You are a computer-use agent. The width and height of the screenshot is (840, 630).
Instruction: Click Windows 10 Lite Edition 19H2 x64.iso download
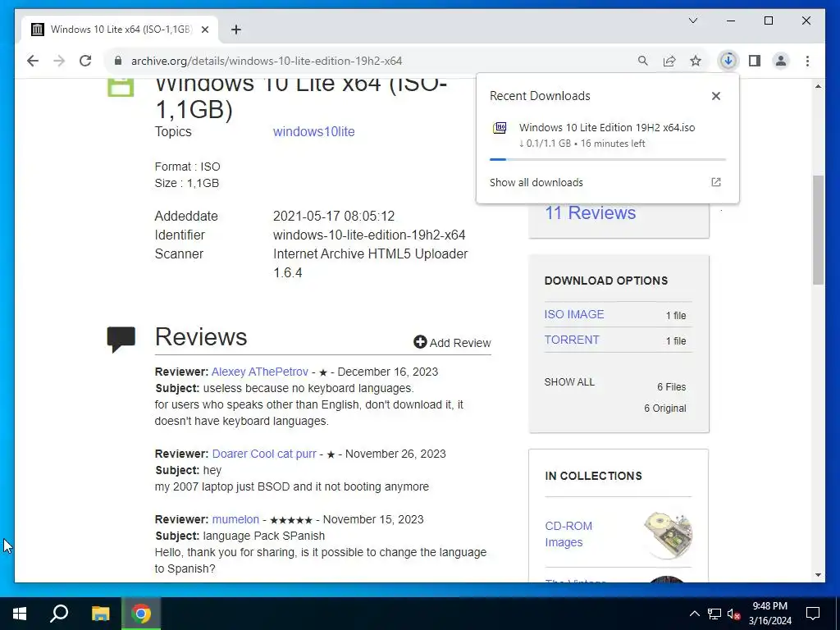[x=607, y=127]
